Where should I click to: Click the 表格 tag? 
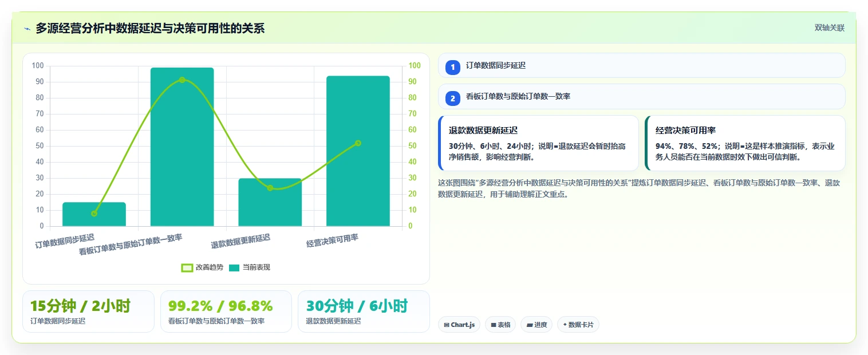[x=500, y=325]
